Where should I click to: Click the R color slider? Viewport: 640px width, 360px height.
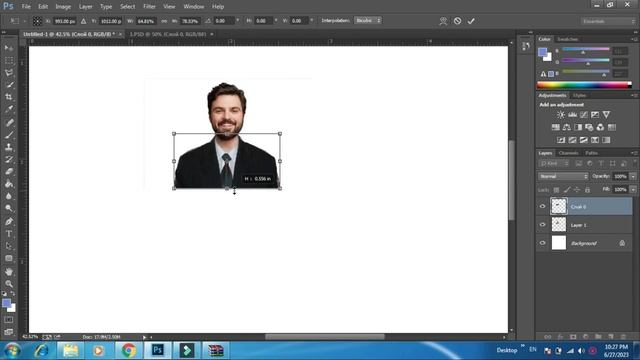(x=586, y=50)
